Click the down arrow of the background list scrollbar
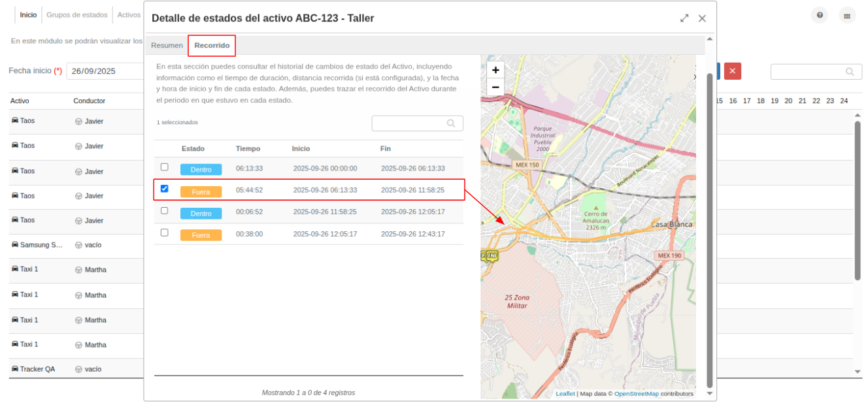The width and height of the screenshot is (868, 407). [858, 372]
